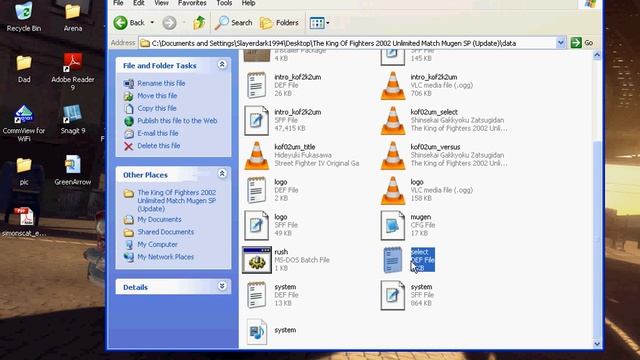
Task: Select intro_kof2k2um DEF file icon
Action: pos(256,85)
